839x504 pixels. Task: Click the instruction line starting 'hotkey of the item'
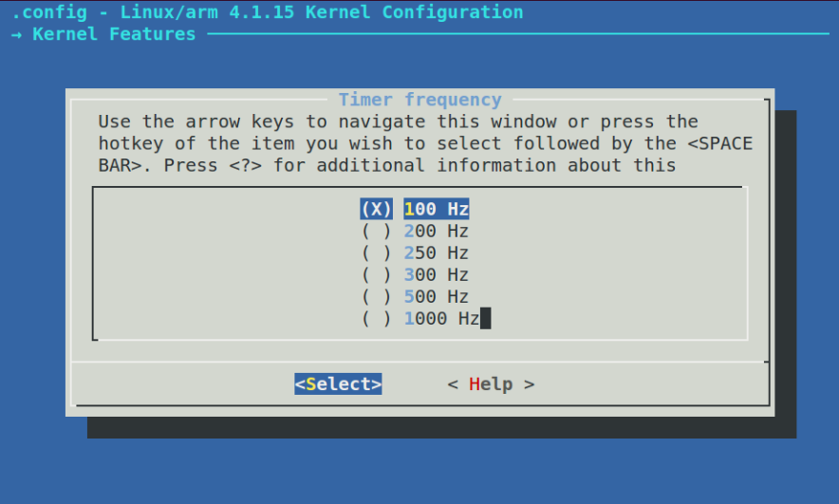coord(425,143)
